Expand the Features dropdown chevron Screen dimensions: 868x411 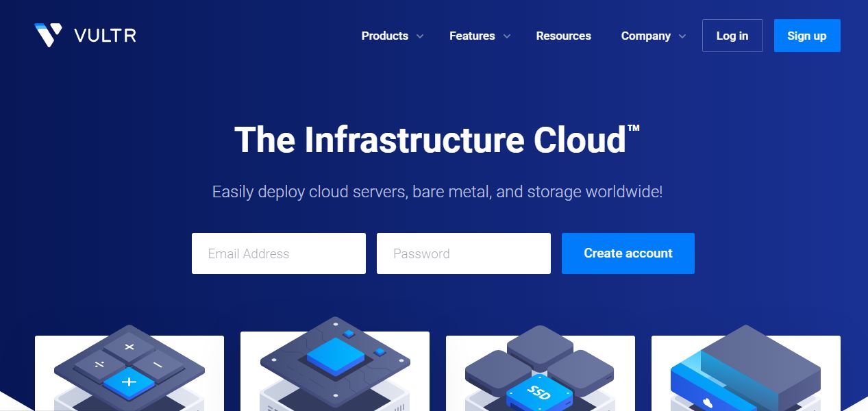[x=507, y=36]
